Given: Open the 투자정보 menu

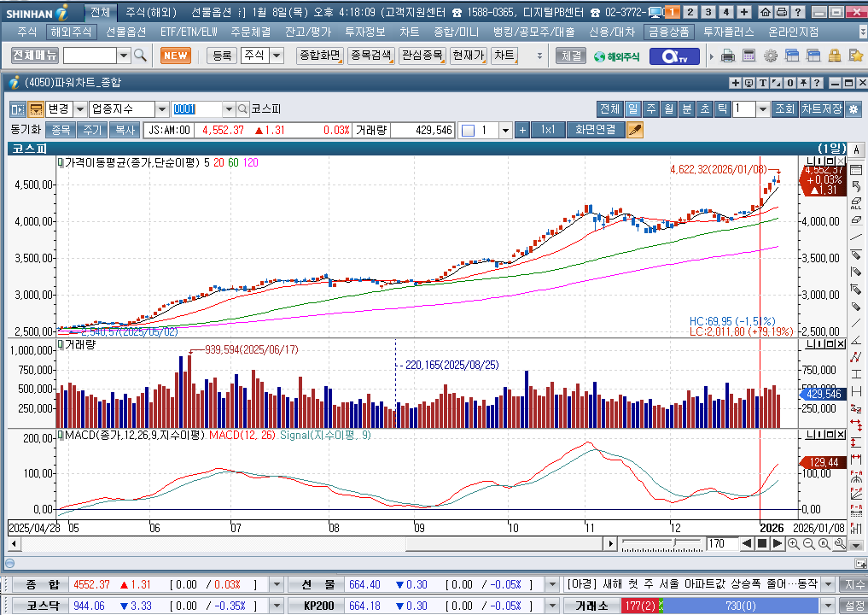Looking at the screenshot, I should pyautogui.click(x=365, y=32).
